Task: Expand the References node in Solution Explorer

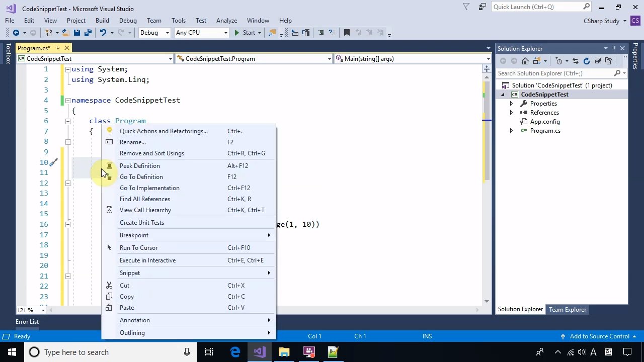Action: 511,113
